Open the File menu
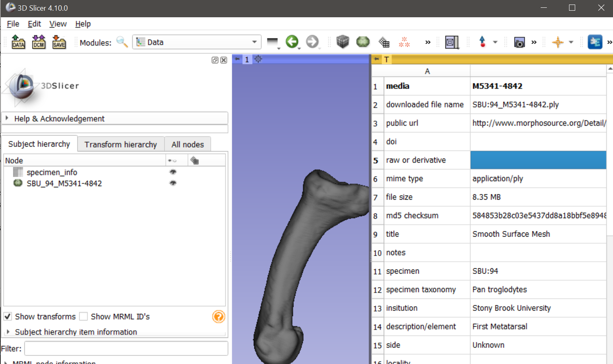 pos(13,24)
